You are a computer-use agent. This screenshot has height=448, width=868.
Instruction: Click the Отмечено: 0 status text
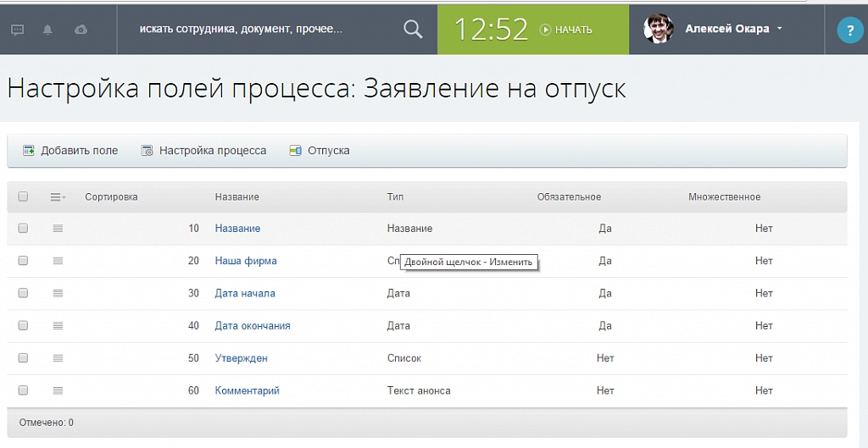[46, 423]
